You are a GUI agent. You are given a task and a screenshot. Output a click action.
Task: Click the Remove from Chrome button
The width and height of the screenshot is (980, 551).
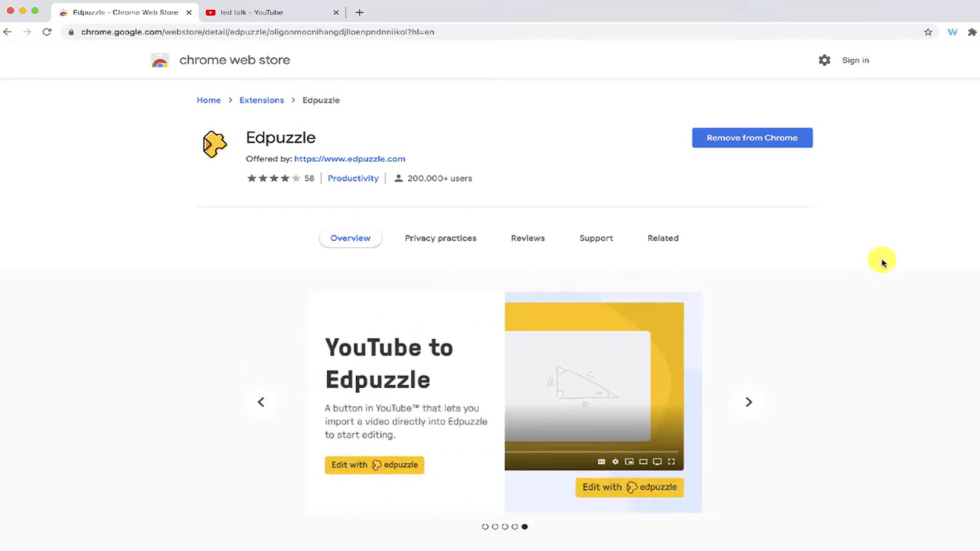coord(752,138)
